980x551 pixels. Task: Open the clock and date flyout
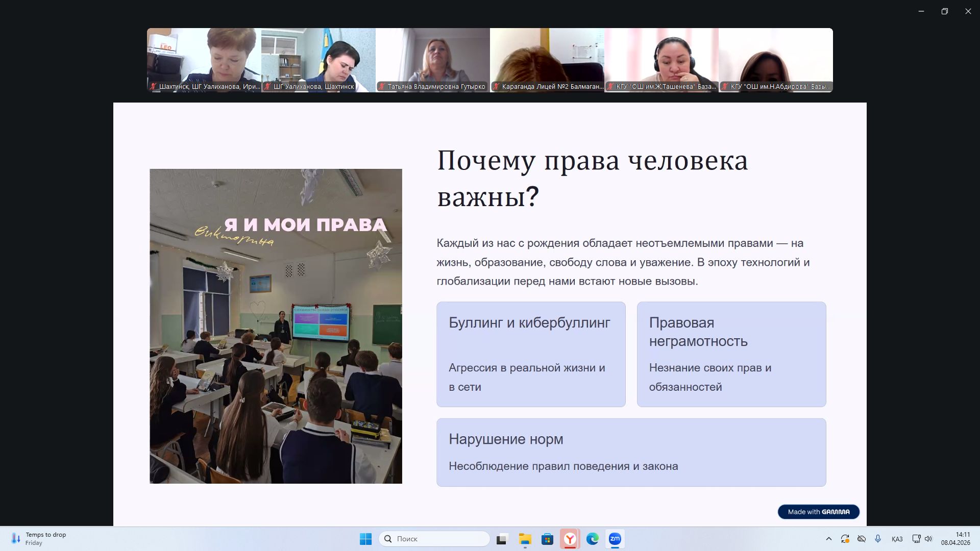pos(955,539)
